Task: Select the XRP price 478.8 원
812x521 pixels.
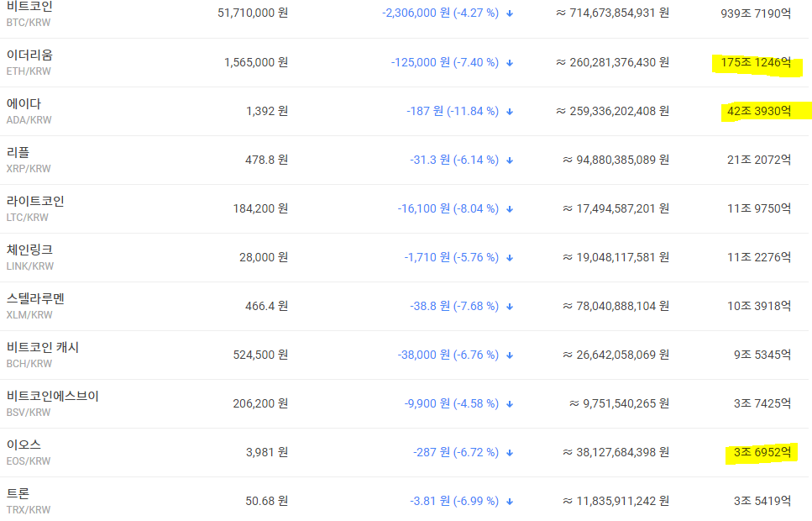Action: [x=267, y=160]
